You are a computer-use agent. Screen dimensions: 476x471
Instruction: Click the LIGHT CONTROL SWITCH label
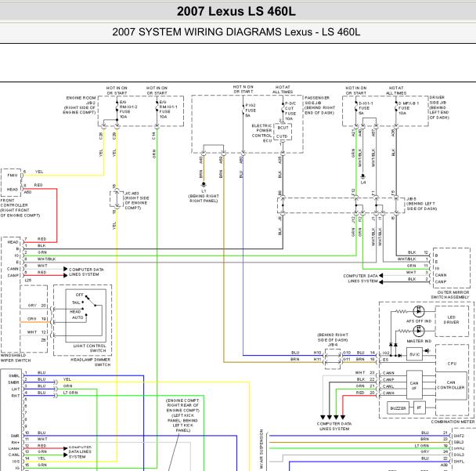[x=90, y=348]
